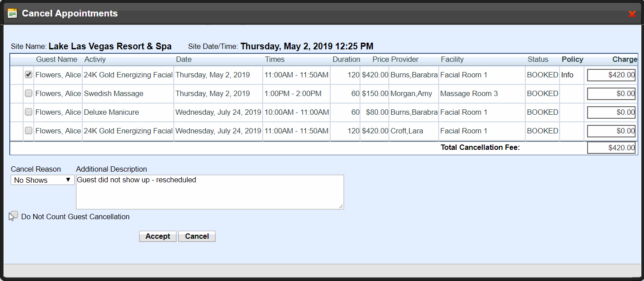Open the Policy Info link
The image size is (644, 281).
coord(567,75)
